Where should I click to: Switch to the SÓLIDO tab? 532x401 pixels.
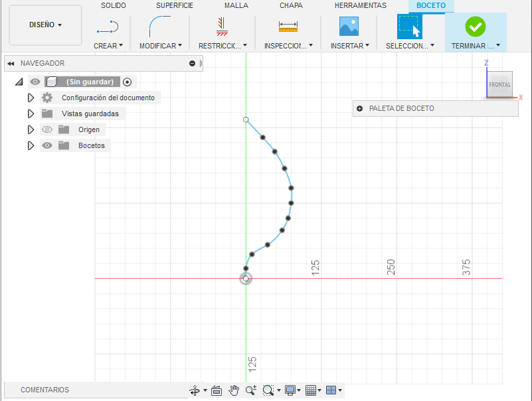pyautogui.click(x=114, y=5)
